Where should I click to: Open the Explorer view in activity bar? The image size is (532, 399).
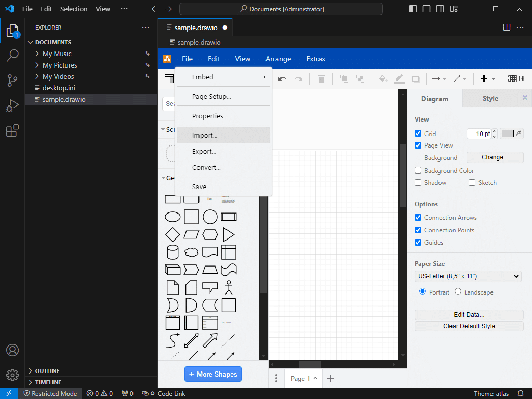(x=12, y=31)
